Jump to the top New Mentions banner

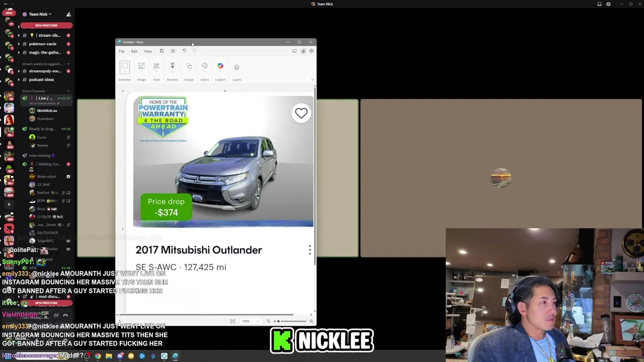click(46, 25)
